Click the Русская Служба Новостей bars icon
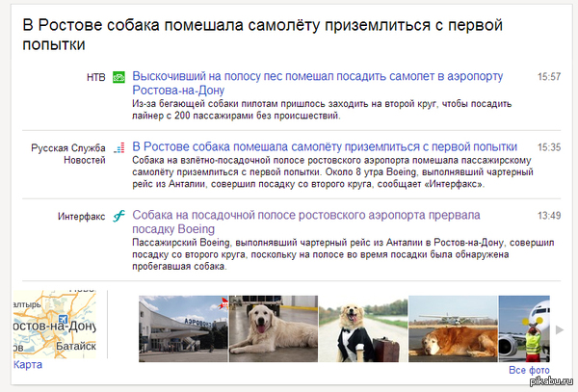578x392 pixels. tap(119, 147)
